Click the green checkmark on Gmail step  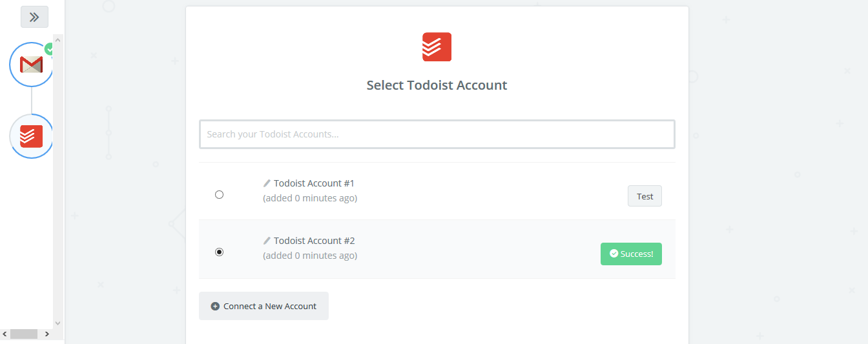48,48
